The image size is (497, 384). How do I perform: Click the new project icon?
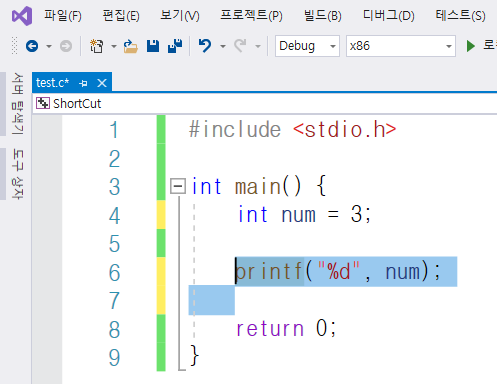(96, 46)
